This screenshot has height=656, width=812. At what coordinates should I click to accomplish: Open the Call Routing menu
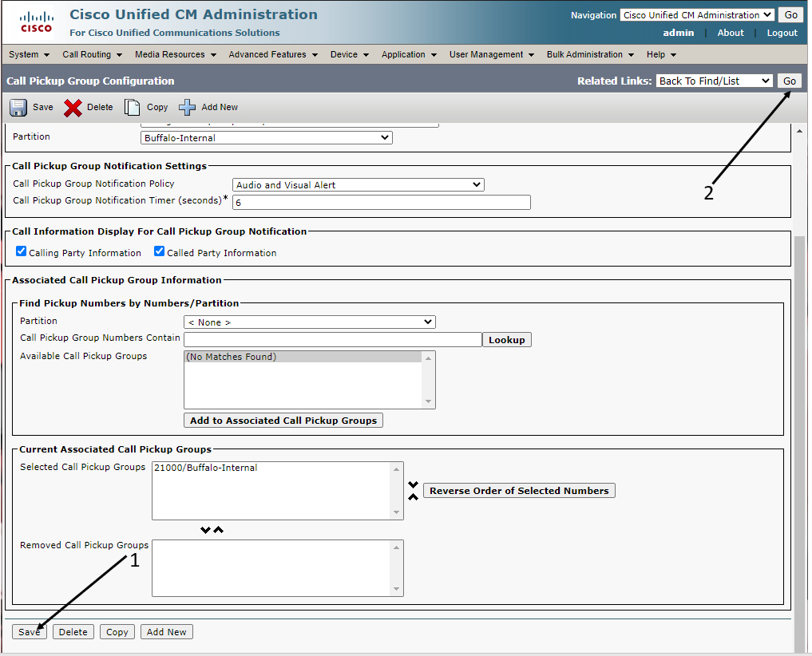click(x=92, y=54)
